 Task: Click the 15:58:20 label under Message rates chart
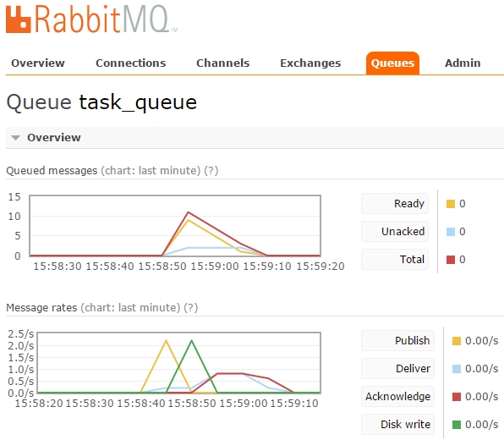pos(39,404)
